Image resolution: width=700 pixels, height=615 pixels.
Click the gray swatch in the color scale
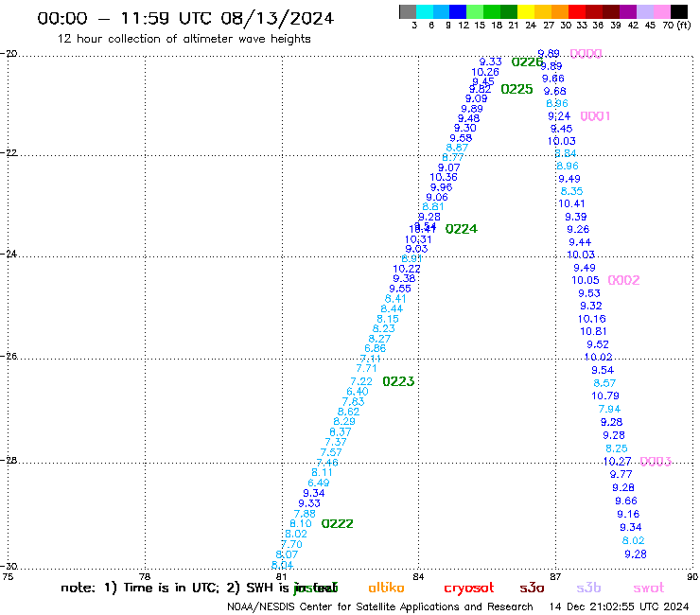tap(408, 11)
